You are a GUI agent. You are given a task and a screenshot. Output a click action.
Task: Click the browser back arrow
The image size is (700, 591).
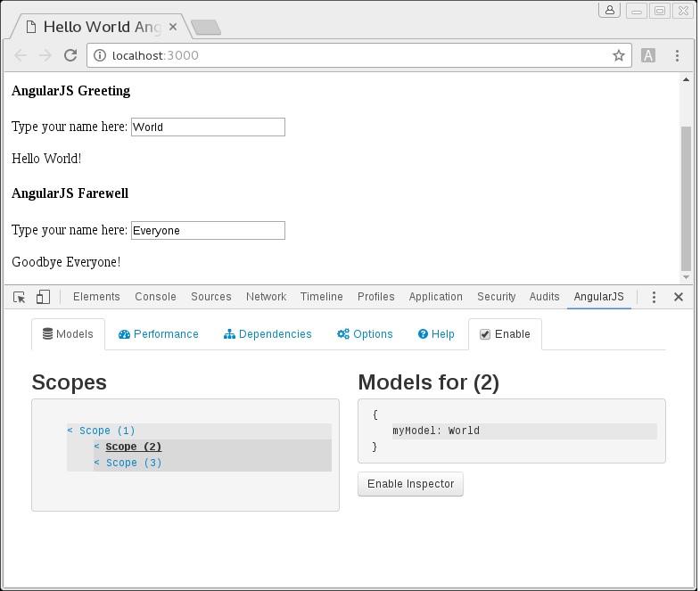click(x=21, y=55)
